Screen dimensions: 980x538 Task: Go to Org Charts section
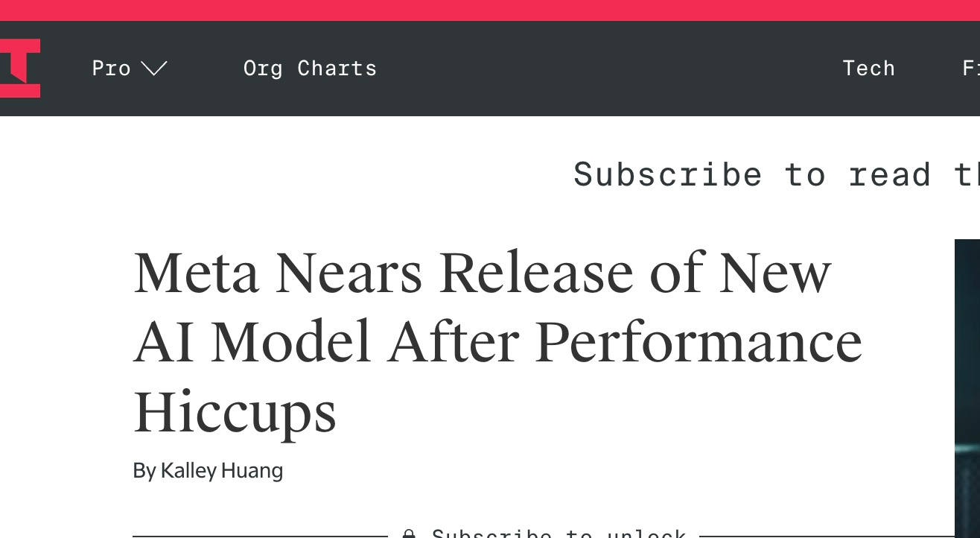(x=310, y=69)
